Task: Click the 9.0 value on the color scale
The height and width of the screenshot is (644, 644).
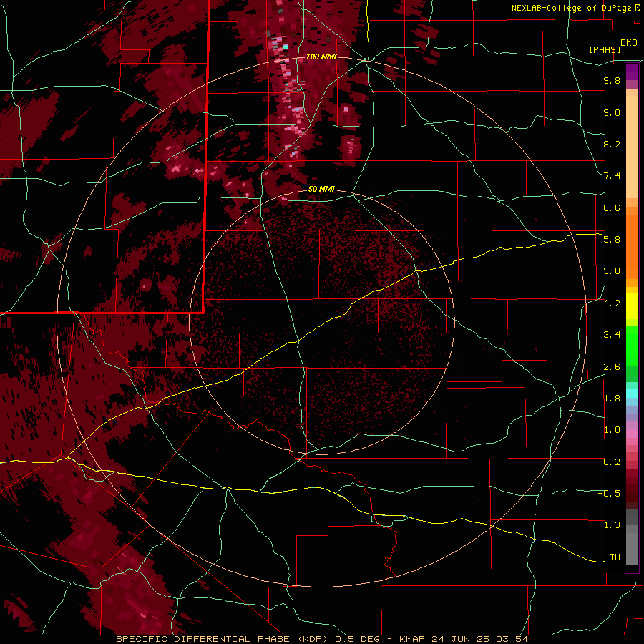Action: tap(612, 112)
